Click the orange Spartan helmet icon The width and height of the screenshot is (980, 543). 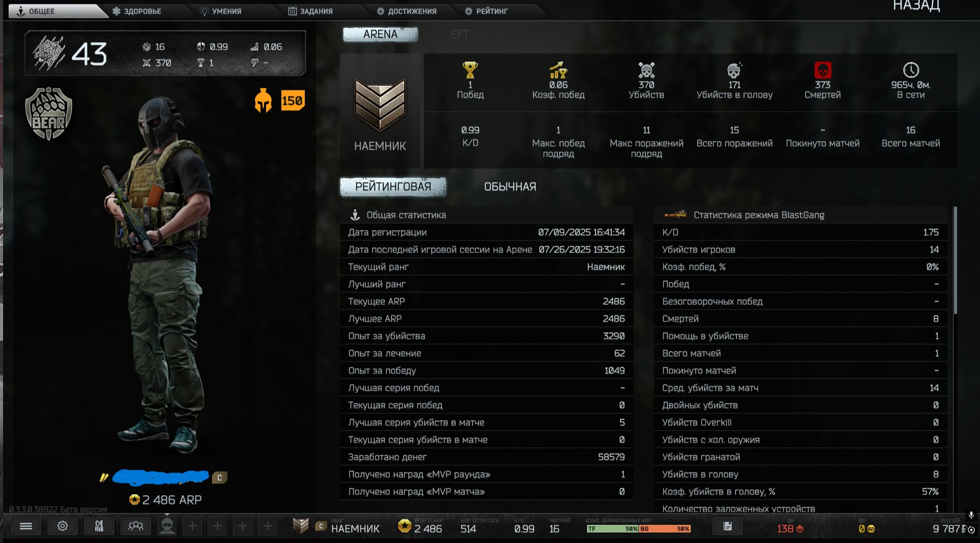point(263,100)
